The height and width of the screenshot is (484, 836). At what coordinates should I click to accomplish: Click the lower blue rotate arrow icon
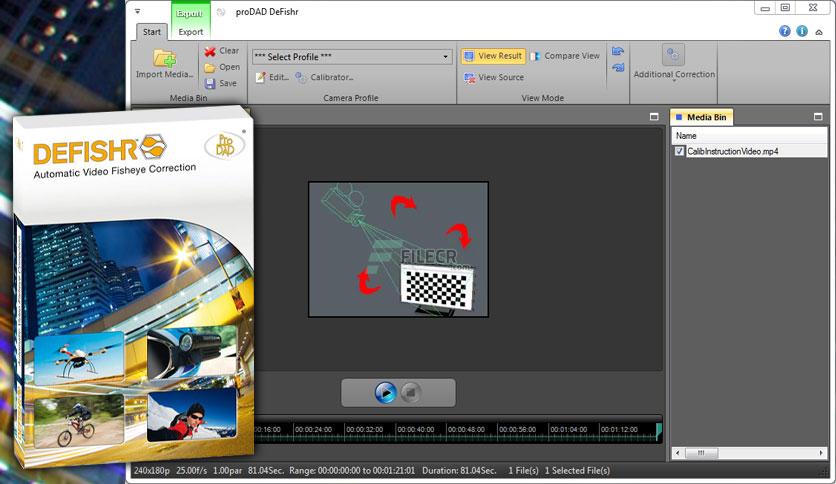point(618,68)
